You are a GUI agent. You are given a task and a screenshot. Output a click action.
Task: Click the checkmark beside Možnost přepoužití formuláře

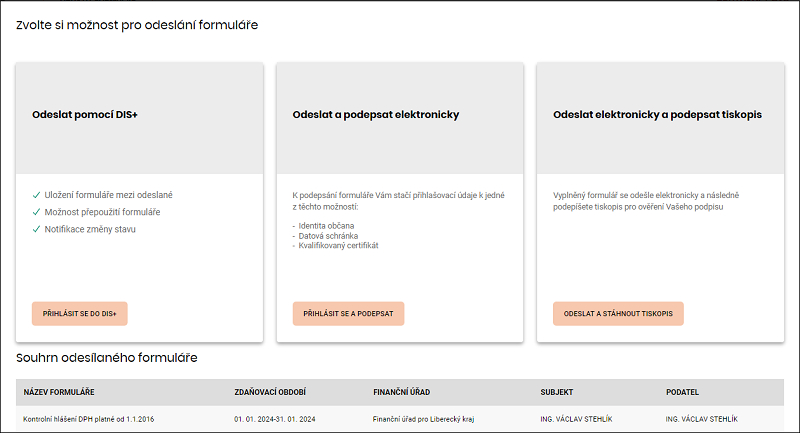[x=36, y=212]
